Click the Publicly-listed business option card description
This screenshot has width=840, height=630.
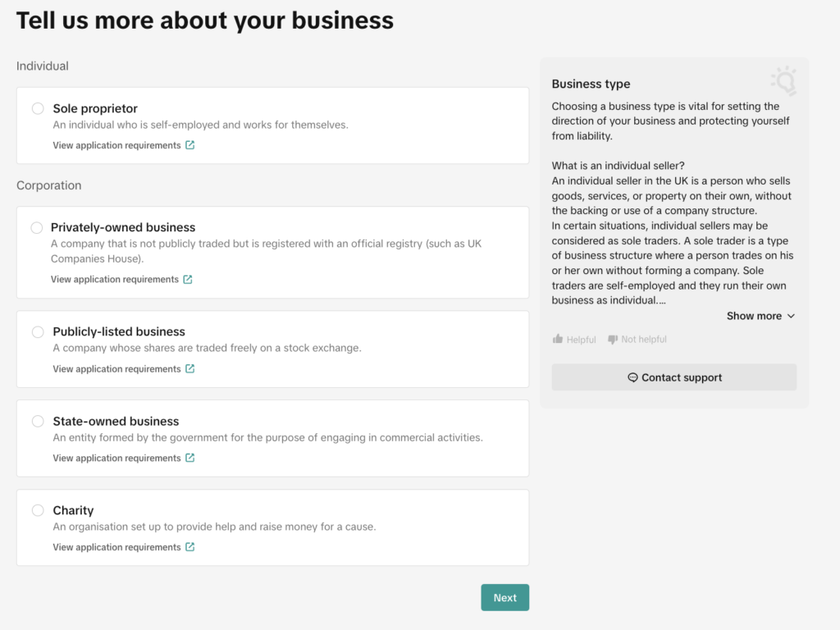coord(207,348)
